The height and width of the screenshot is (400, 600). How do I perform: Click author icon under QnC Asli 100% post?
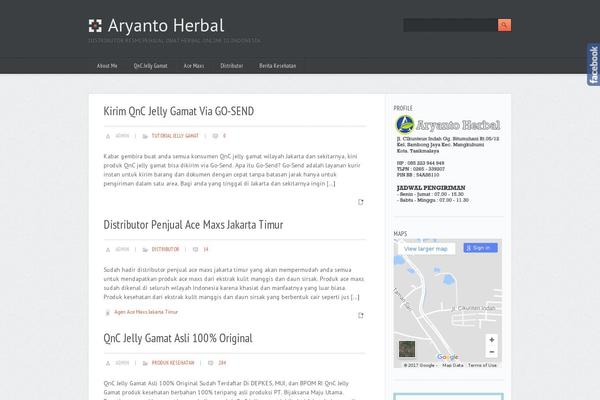[108, 363]
